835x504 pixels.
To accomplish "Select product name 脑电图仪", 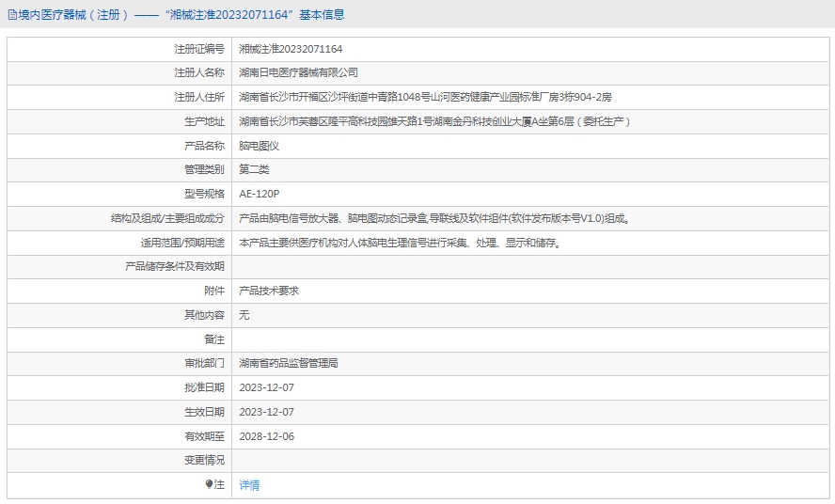I will [259, 146].
